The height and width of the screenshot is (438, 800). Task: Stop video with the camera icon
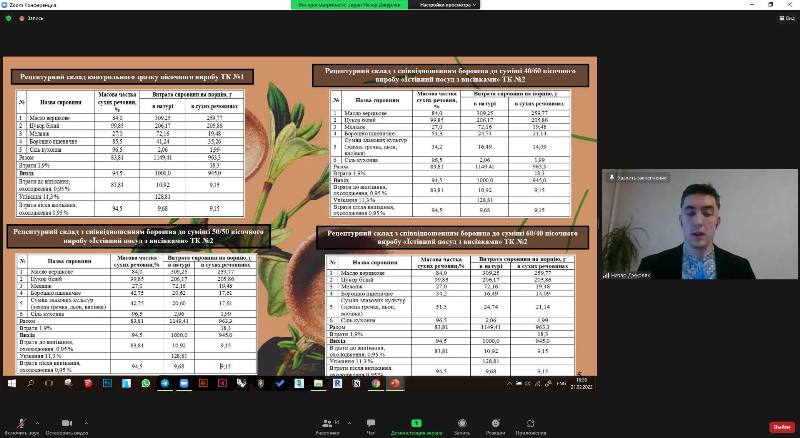coord(67,426)
